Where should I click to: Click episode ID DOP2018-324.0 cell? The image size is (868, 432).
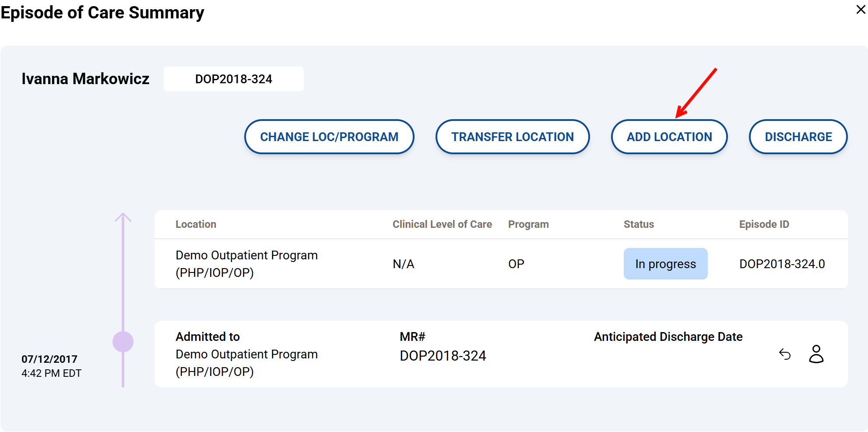pyautogui.click(x=782, y=264)
